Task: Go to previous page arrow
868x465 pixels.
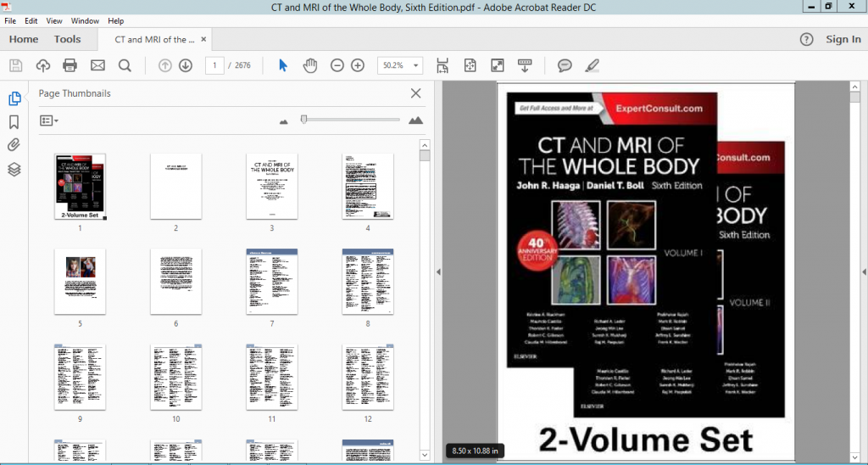Action: [x=165, y=65]
